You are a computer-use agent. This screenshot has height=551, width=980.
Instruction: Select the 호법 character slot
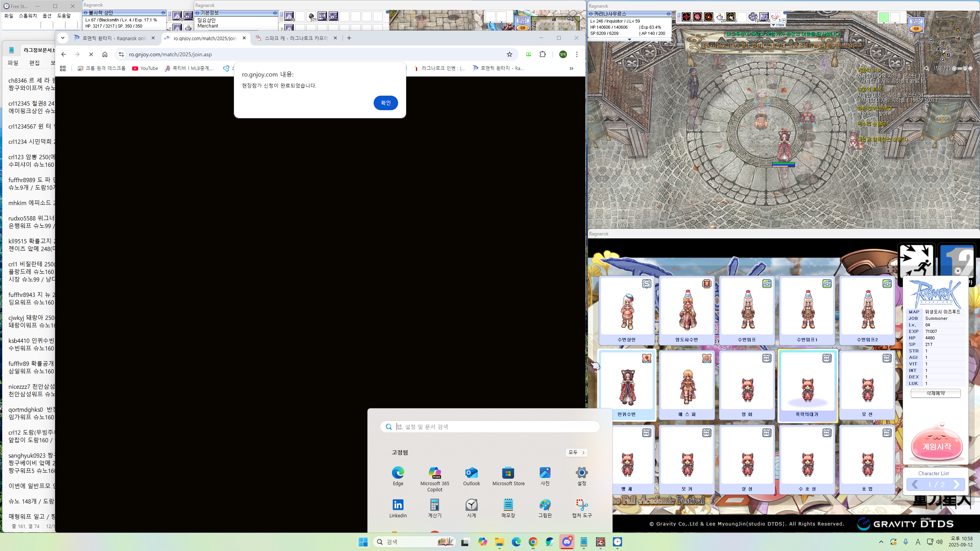pos(867,459)
